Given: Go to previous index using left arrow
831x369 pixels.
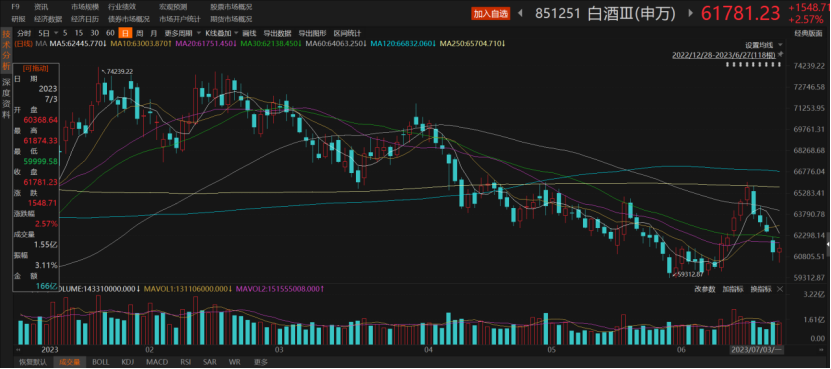Looking at the screenshot, I should click(x=521, y=13).
